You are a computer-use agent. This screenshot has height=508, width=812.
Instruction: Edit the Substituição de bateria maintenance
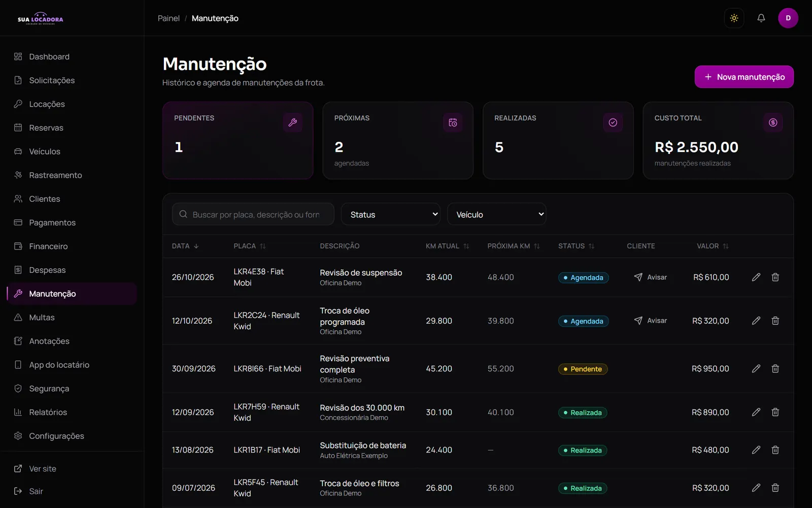tap(756, 450)
